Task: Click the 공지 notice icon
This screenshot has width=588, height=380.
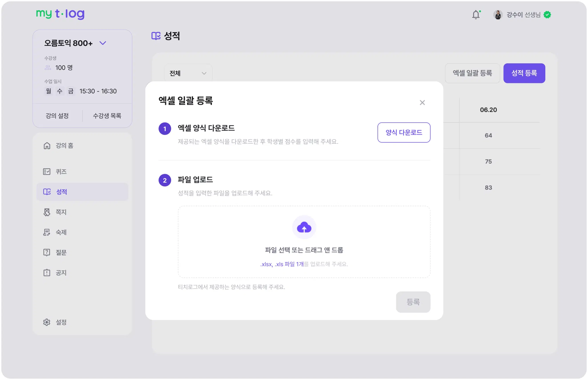Action: tap(47, 273)
